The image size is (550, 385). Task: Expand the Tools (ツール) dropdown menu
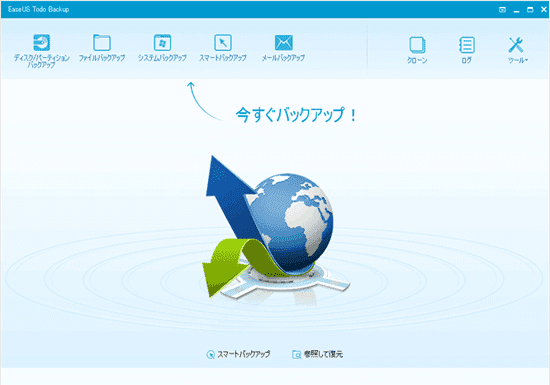coord(517,50)
